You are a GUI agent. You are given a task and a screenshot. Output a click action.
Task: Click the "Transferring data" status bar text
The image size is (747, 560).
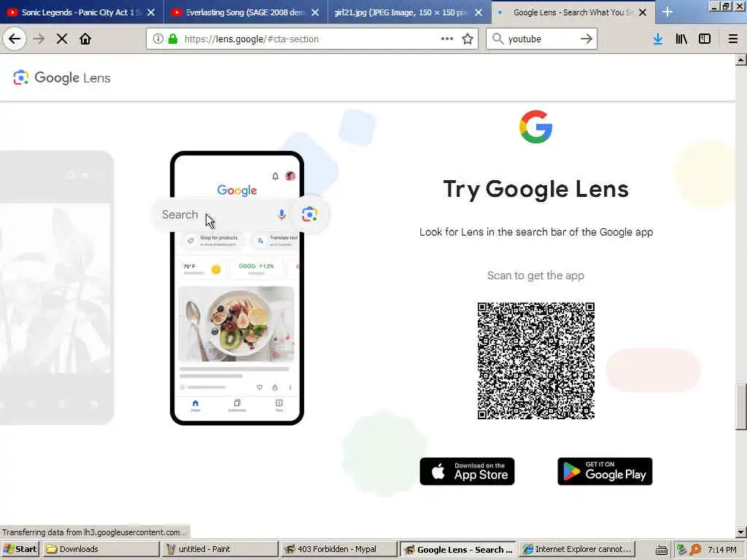[94, 532]
